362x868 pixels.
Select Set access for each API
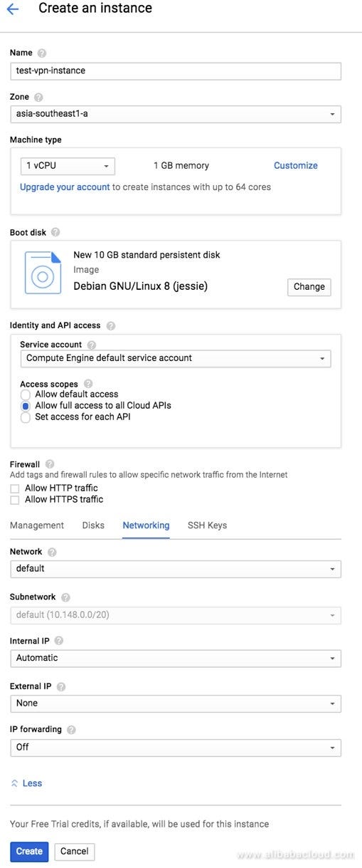pyautogui.click(x=26, y=417)
